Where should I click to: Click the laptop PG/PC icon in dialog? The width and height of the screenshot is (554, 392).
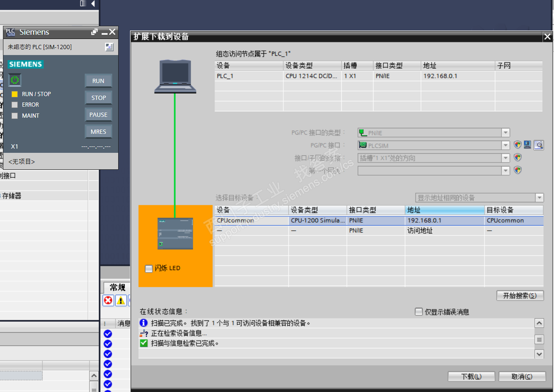[x=175, y=77]
